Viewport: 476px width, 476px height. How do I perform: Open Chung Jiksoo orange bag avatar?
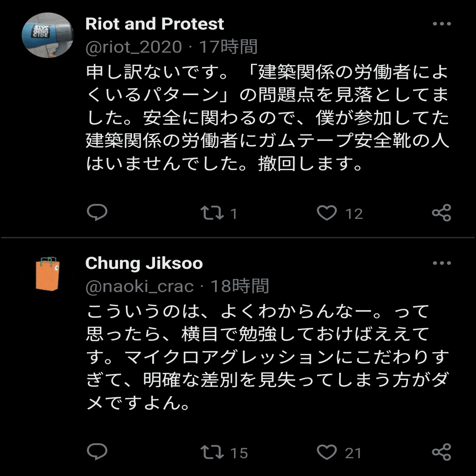[47, 274]
